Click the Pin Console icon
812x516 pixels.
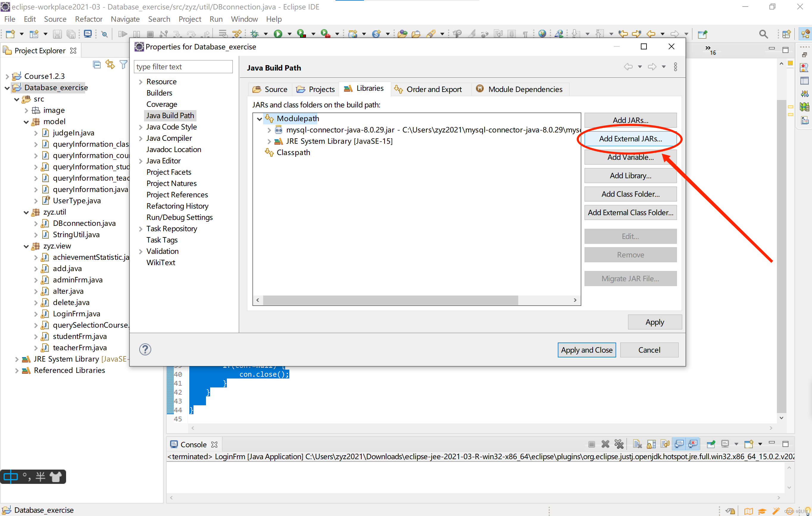click(711, 444)
